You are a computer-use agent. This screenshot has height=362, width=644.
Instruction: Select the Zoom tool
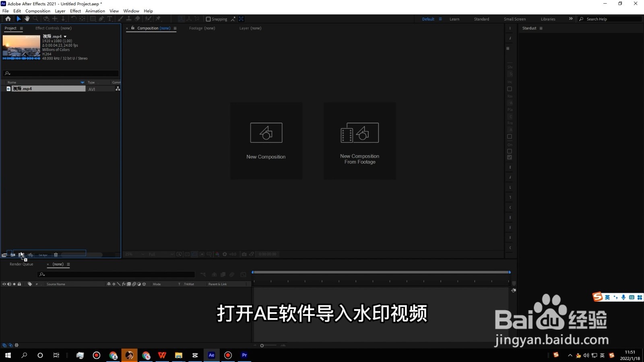(35, 19)
